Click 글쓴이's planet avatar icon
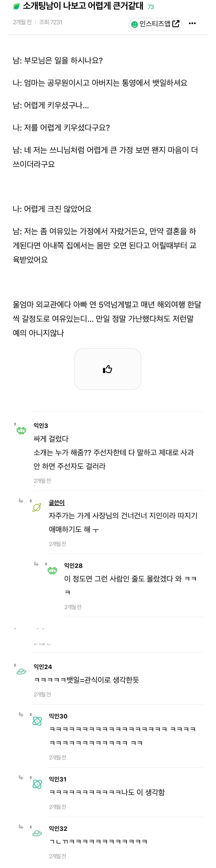Screen dimensions: 216x868 coord(37,507)
